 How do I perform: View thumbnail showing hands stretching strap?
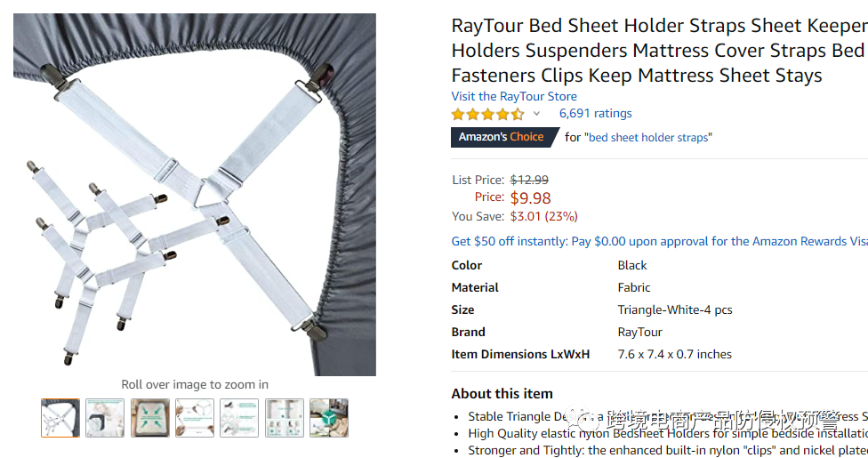pyautogui.click(x=195, y=418)
